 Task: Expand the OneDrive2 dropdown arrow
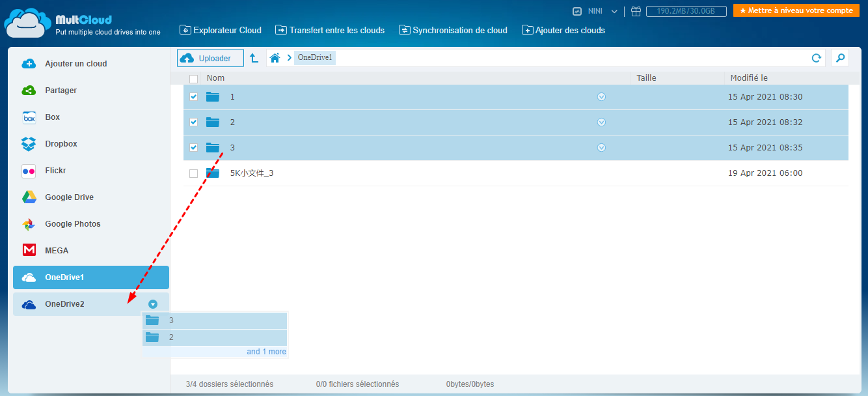coord(153,304)
